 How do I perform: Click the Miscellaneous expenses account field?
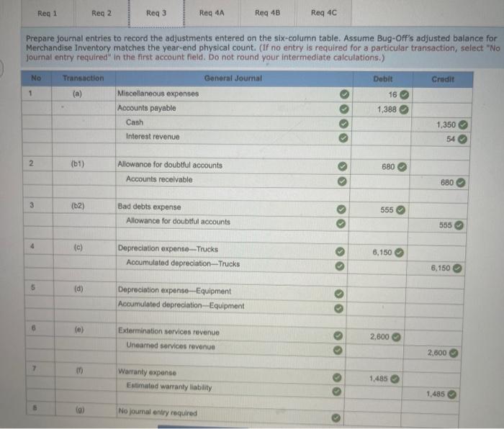click(233, 94)
